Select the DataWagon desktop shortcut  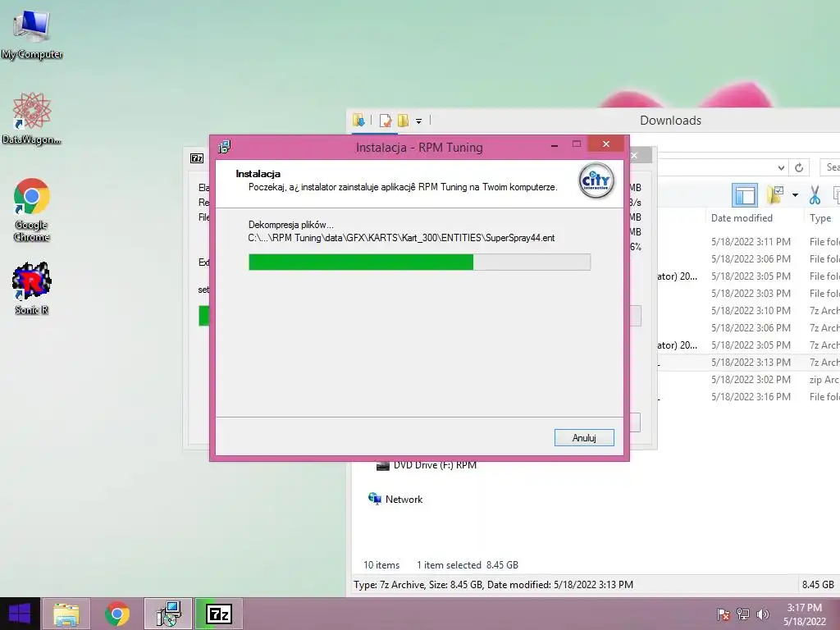tap(32, 118)
